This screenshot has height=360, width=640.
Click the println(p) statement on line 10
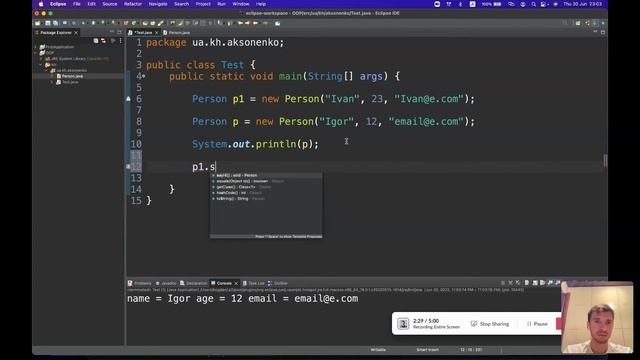click(x=256, y=144)
